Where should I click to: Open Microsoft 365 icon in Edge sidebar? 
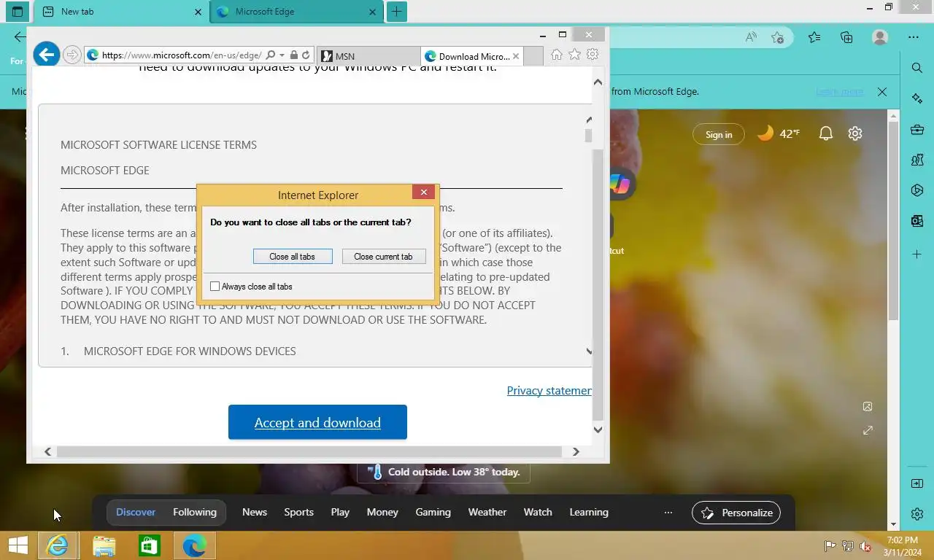(917, 191)
